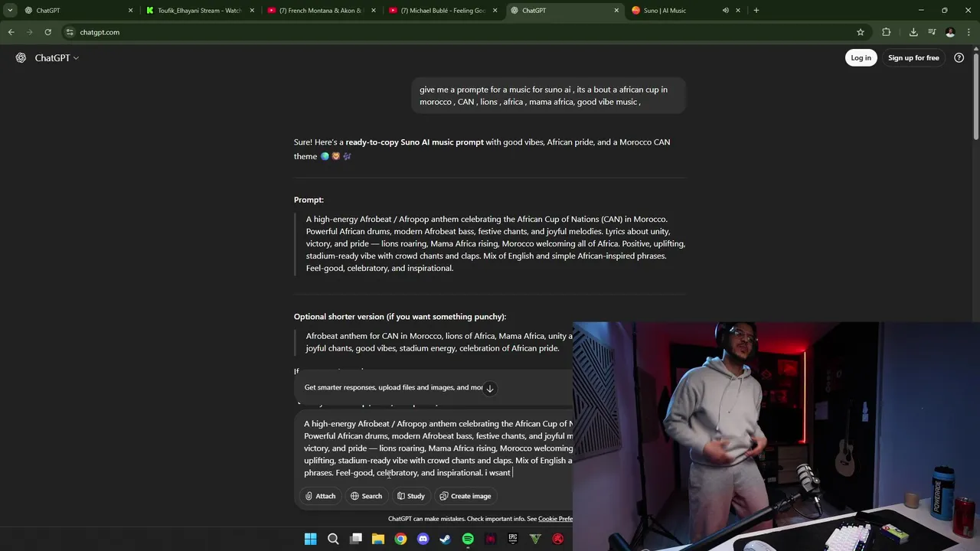
Task: Open Spotify from taskbar
Action: click(x=468, y=539)
